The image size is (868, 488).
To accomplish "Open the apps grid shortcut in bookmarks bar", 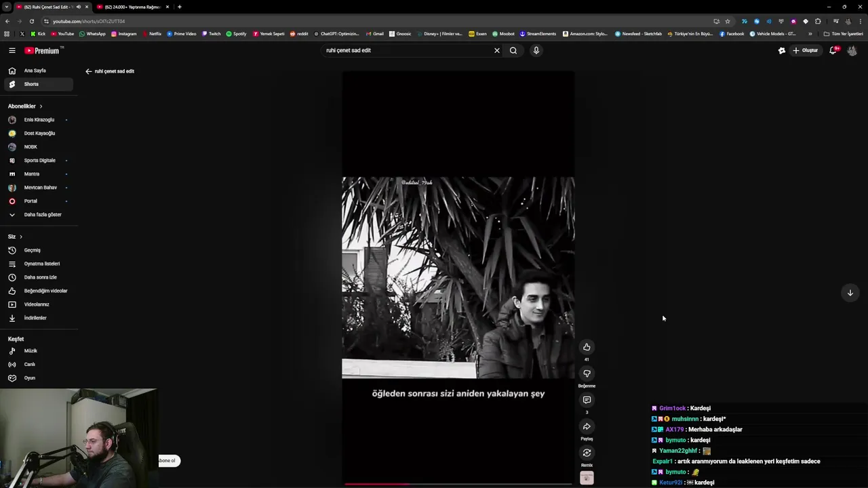I will 7,34.
